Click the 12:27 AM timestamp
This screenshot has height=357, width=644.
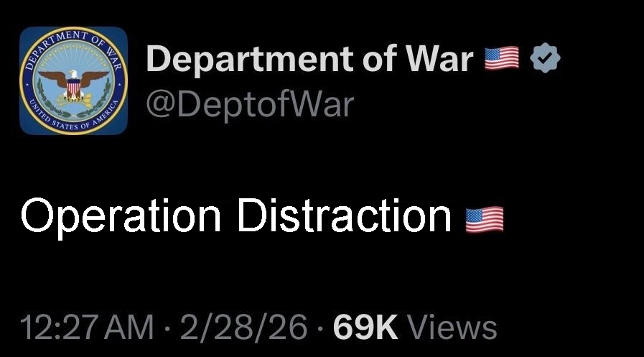click(x=87, y=328)
